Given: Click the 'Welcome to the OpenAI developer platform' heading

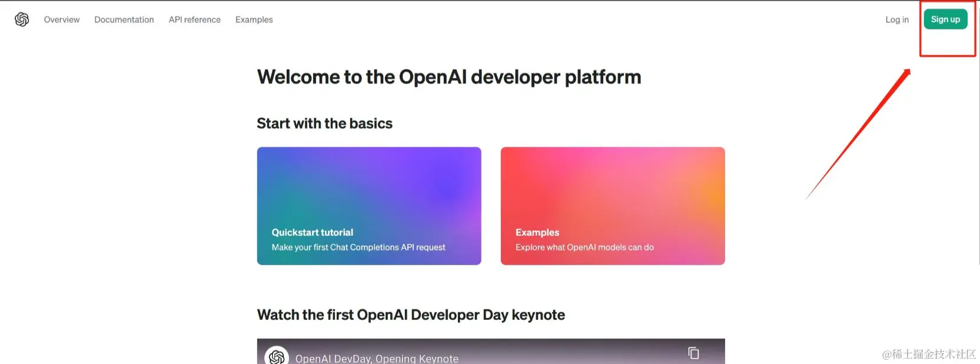Looking at the screenshot, I should [449, 77].
